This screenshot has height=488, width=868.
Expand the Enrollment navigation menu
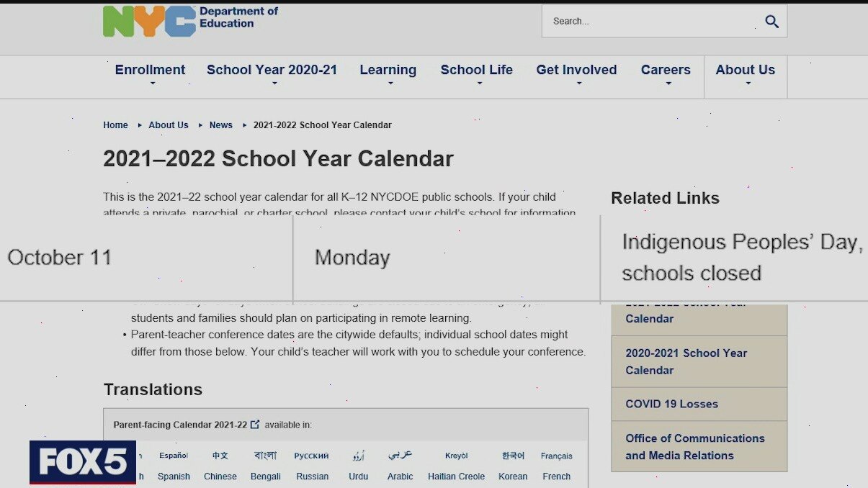click(x=150, y=71)
